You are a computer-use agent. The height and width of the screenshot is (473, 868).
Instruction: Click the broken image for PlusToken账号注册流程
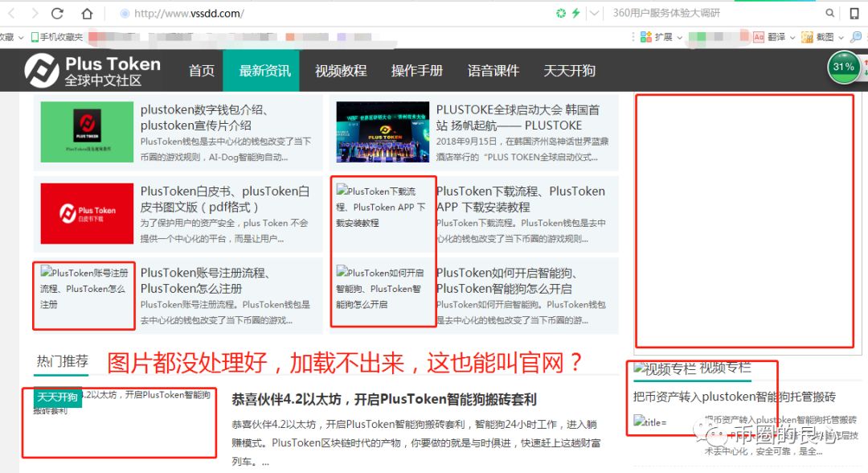[84, 288]
